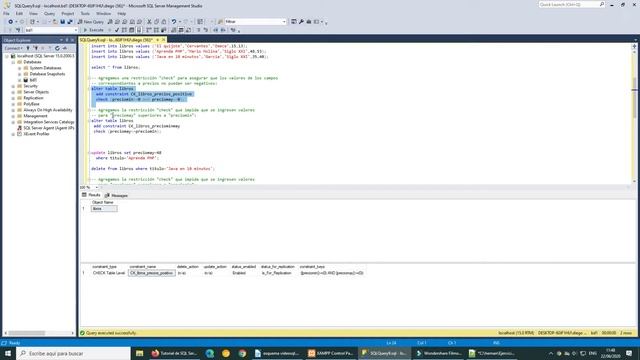Click the Increase Indent icon
The height and width of the screenshot is (360, 640).
[x=223, y=30]
